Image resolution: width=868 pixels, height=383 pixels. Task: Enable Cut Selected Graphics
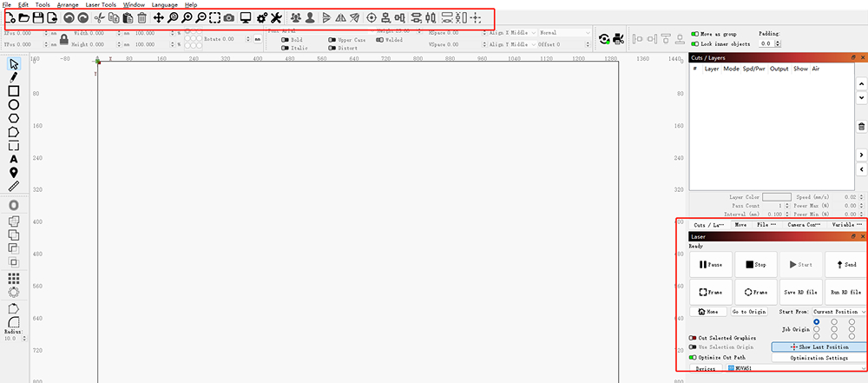pyautogui.click(x=693, y=338)
